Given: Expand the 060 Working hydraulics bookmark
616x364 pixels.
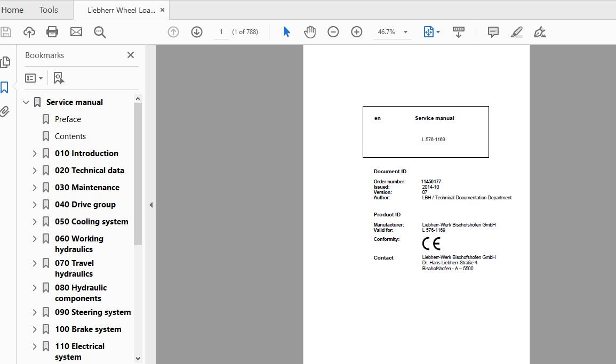Looking at the screenshot, I should pos(35,239).
